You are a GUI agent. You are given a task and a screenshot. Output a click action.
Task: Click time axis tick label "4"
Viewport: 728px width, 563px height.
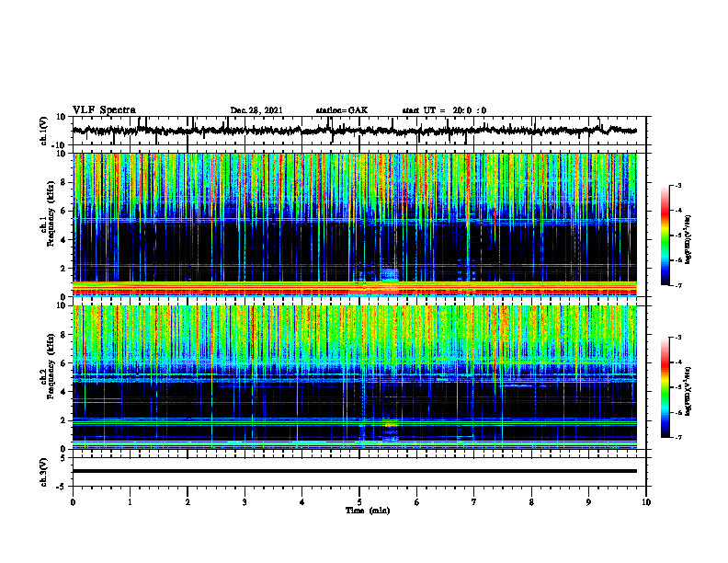(x=302, y=502)
